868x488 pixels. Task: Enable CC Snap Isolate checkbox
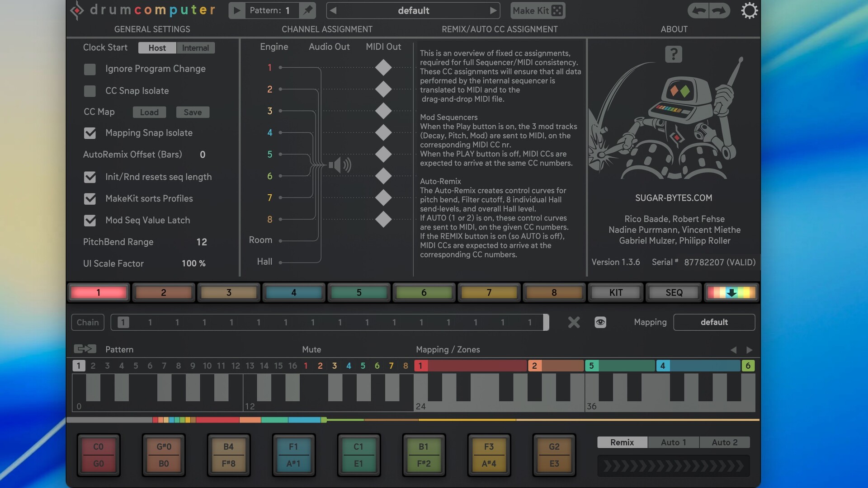pos(90,91)
